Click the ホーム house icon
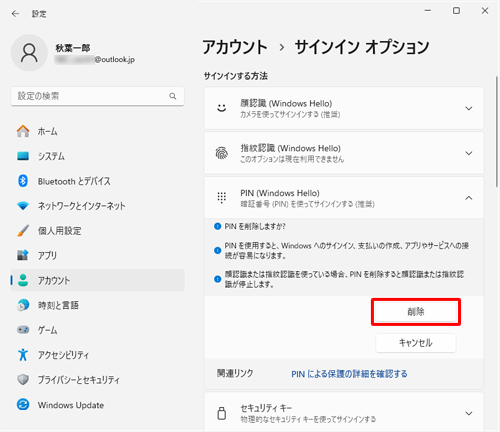Image resolution: width=500 pixels, height=432 pixels. tap(23, 131)
